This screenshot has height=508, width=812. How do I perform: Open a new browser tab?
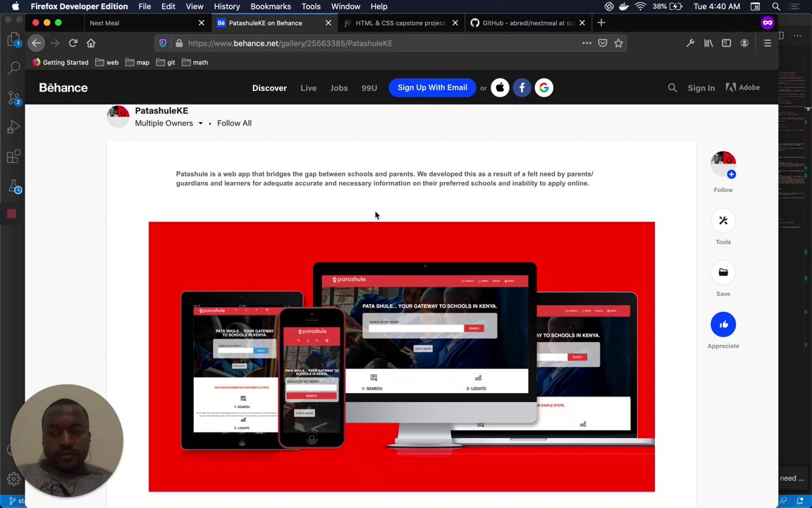click(x=601, y=23)
